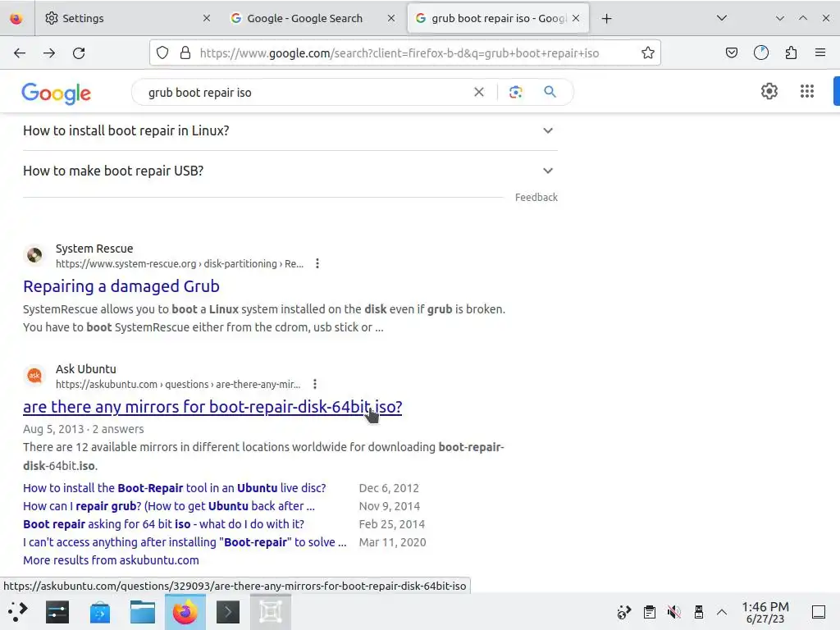The width and height of the screenshot is (840, 630).
Task: Reload the current page
Action: pyautogui.click(x=79, y=53)
